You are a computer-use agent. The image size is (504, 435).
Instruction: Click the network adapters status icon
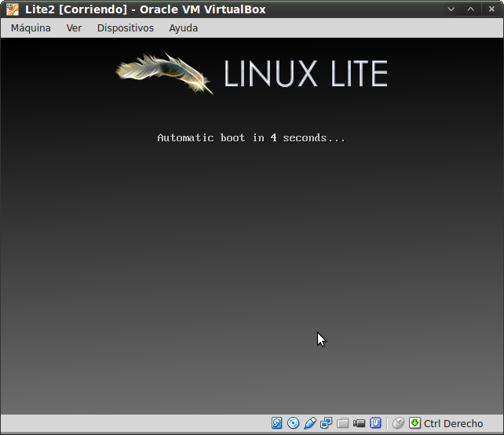click(327, 423)
